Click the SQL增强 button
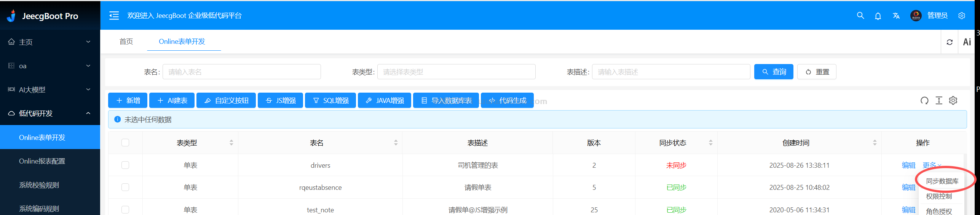The width and height of the screenshot is (980, 215). pos(330,100)
